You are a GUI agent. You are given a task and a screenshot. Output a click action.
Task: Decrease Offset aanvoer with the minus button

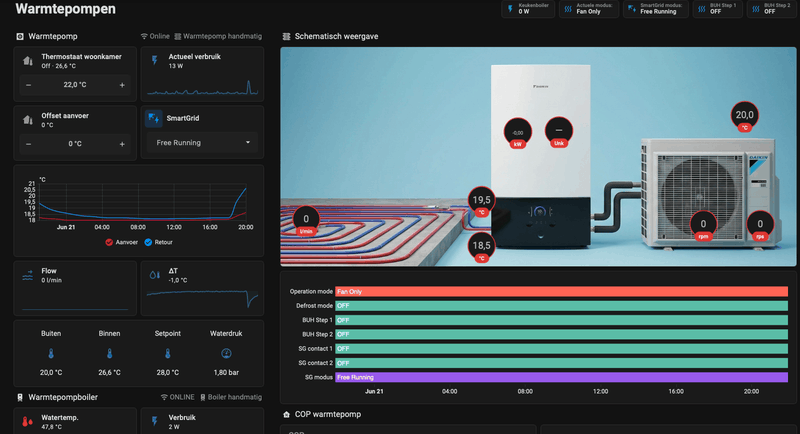pos(28,144)
